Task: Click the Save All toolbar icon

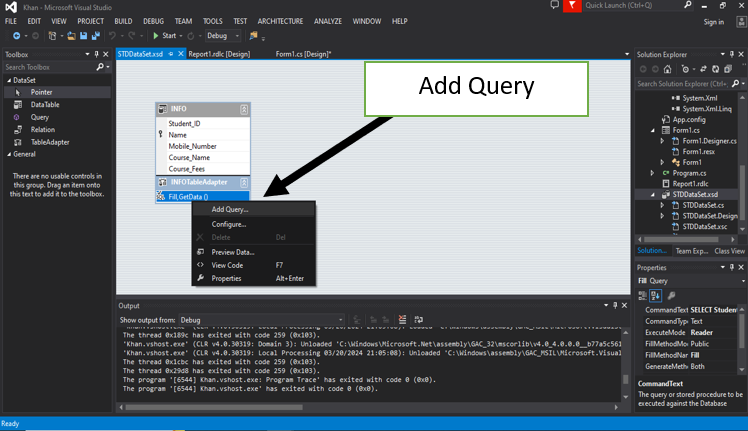Action: click(x=96, y=36)
